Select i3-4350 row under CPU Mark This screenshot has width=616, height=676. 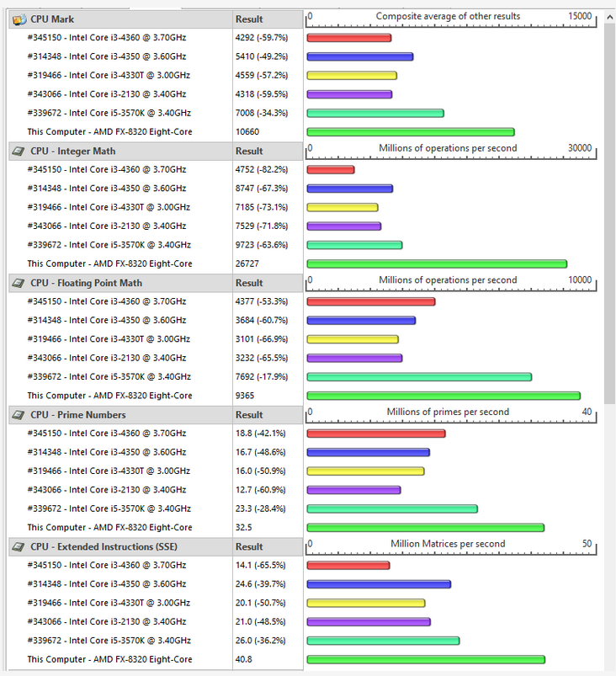coord(156,57)
